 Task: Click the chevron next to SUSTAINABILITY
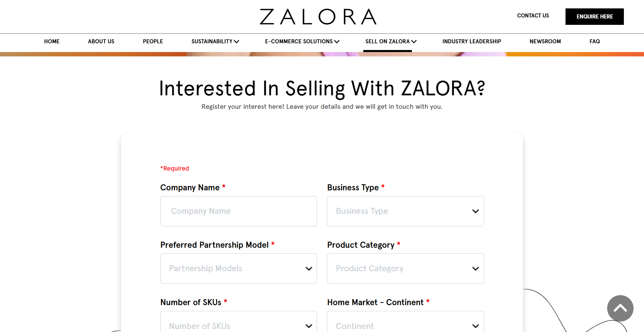click(237, 41)
